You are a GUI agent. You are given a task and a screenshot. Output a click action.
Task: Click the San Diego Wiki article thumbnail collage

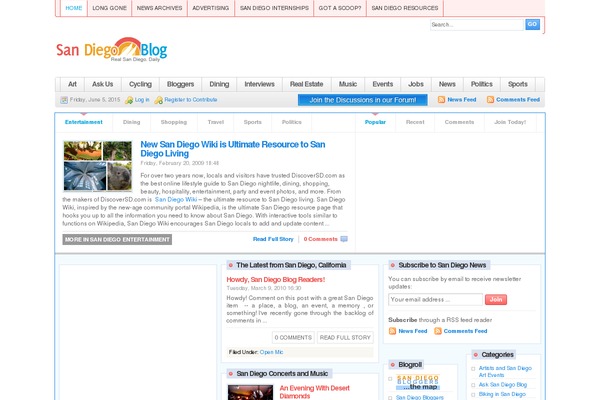98,166
